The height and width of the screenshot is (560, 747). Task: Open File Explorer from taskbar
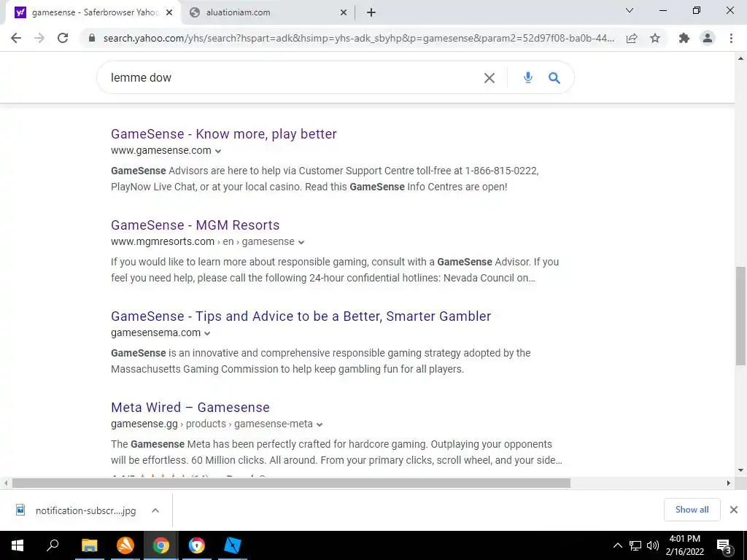pos(89,545)
